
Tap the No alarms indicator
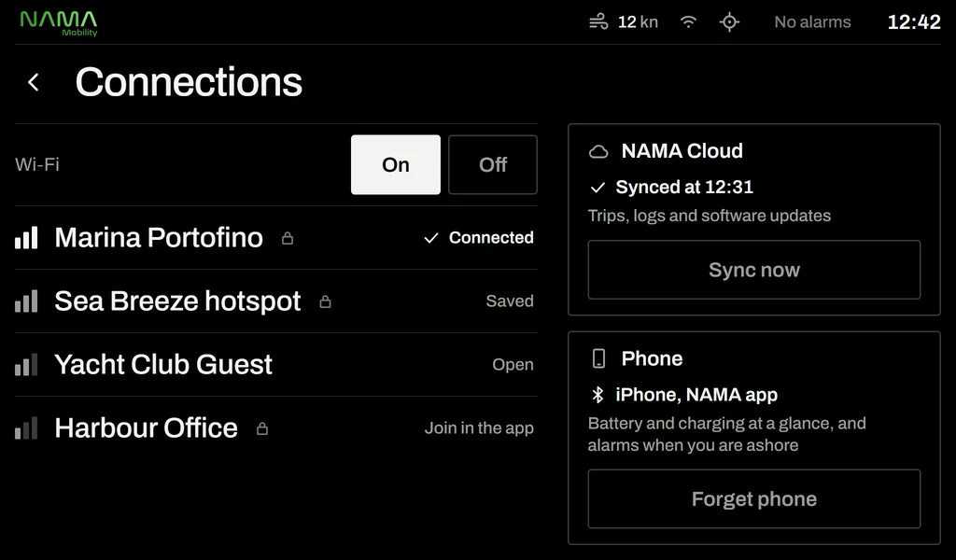[x=812, y=22]
